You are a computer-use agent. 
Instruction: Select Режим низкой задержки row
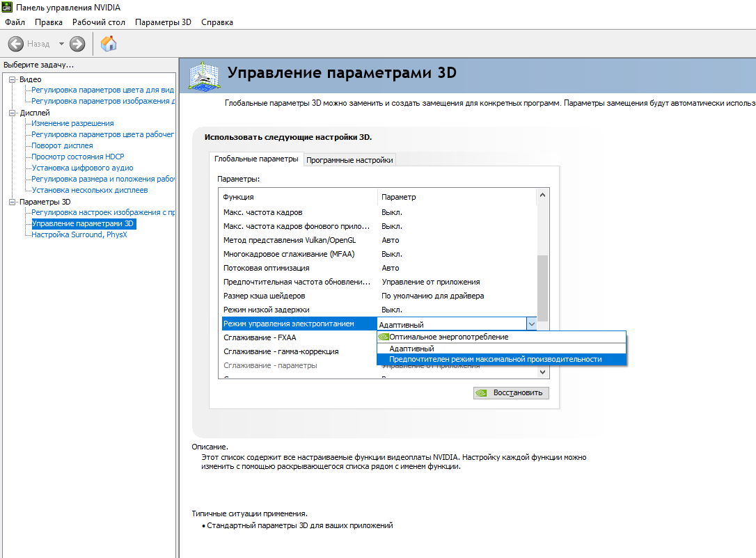[x=379, y=310]
